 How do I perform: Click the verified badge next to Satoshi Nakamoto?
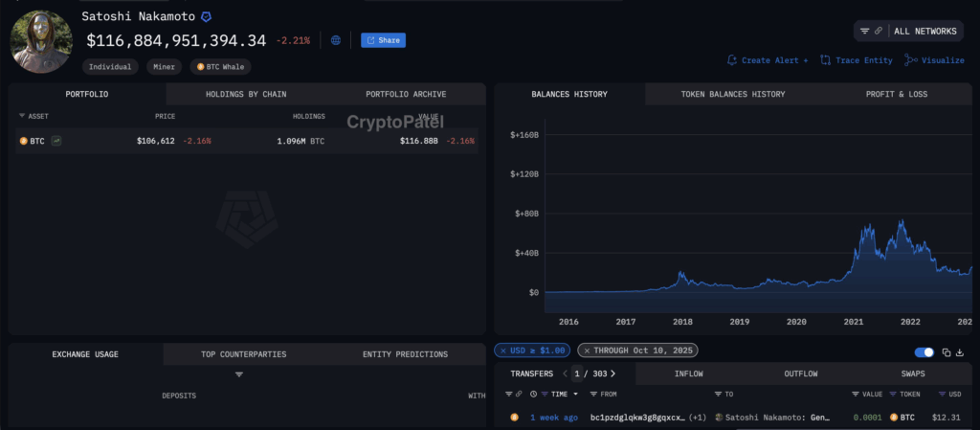pos(206,17)
